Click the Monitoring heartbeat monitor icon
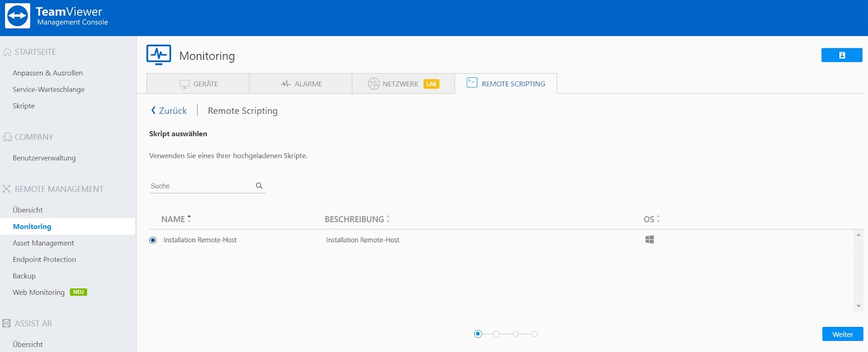Image resolution: width=868 pixels, height=352 pixels. [159, 55]
